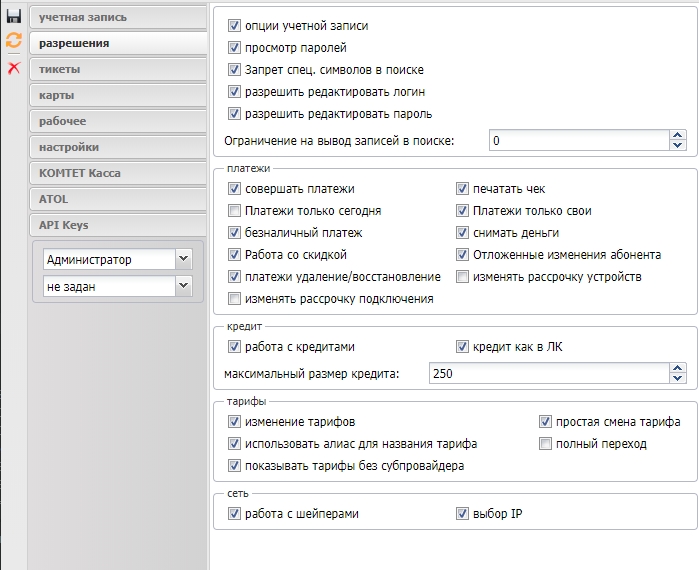This screenshot has height=570, width=699.
Task: Check изменять рассрочку устройств option
Action: click(463, 277)
